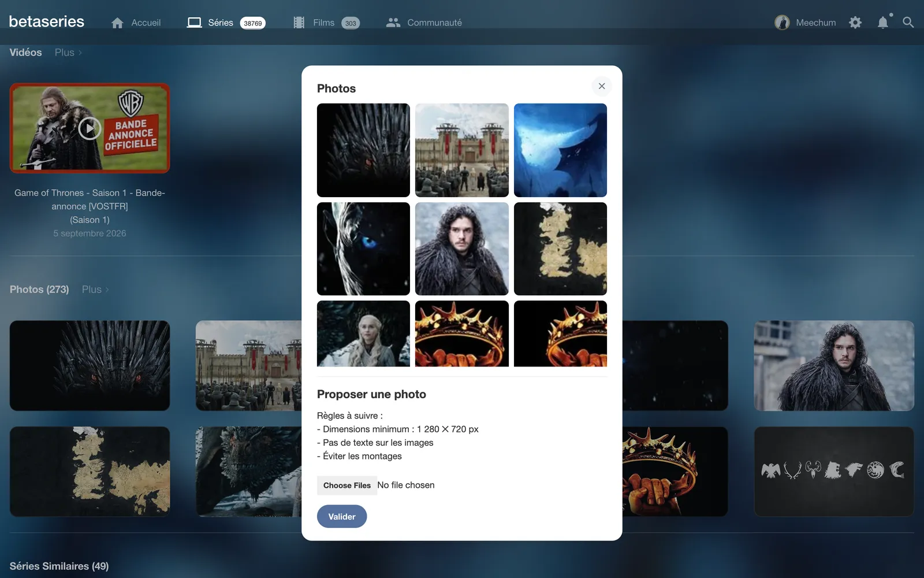Close the Photos dialog
The image size is (924, 578).
pos(602,86)
